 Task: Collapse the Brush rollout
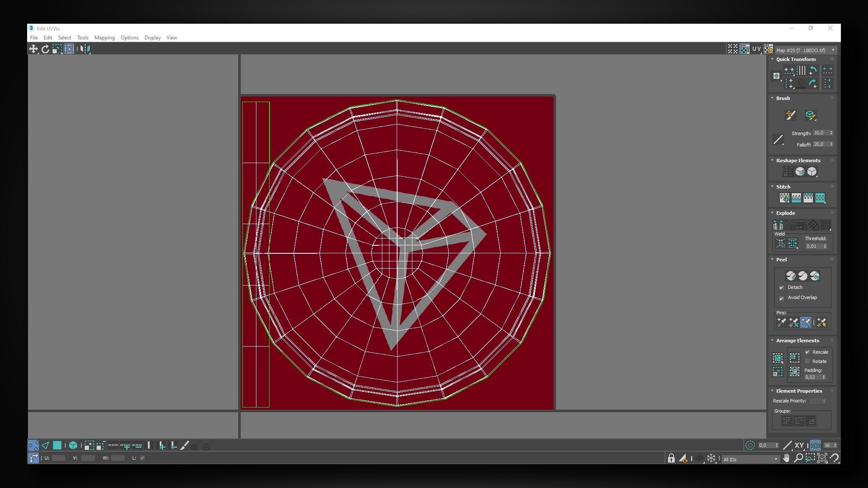pyautogui.click(x=772, y=98)
